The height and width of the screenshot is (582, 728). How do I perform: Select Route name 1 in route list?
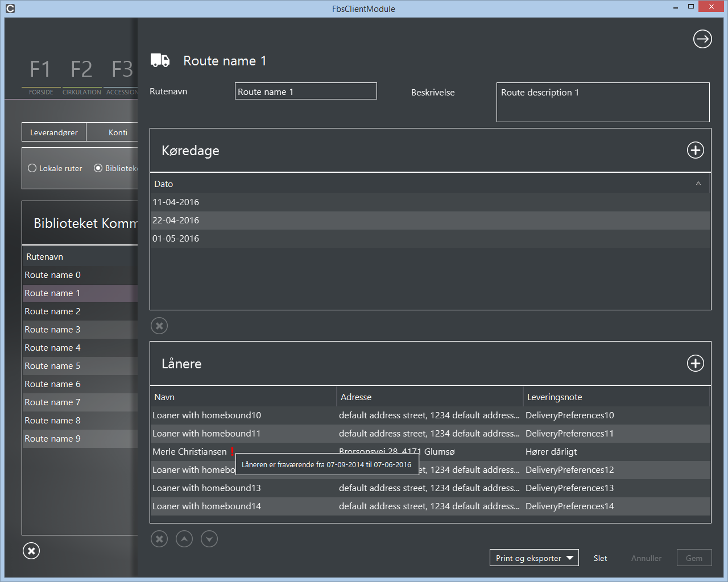(80, 293)
